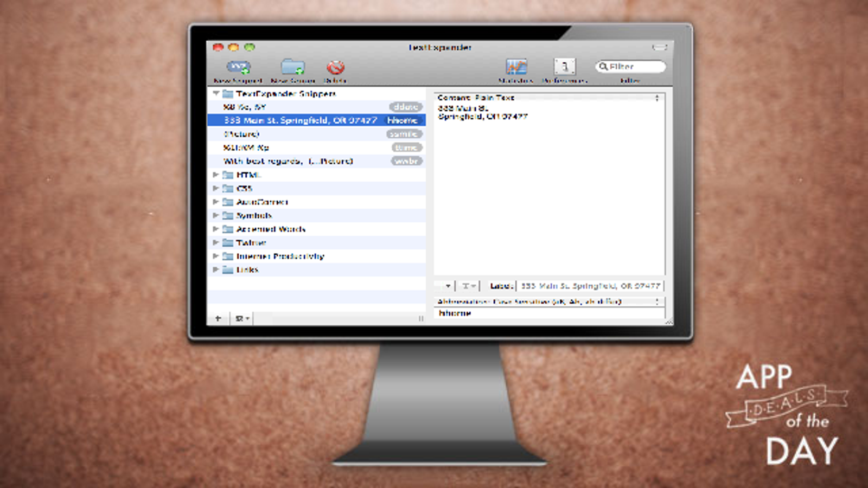Select the snippet with ddate abbreviation
Screen dimensions: 868x488
[x=316, y=107]
